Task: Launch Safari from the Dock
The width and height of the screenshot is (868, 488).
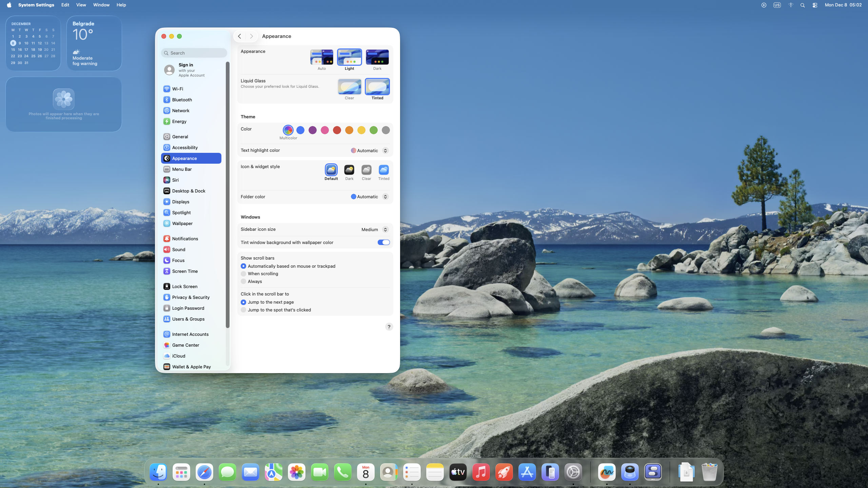Action: click(x=204, y=472)
